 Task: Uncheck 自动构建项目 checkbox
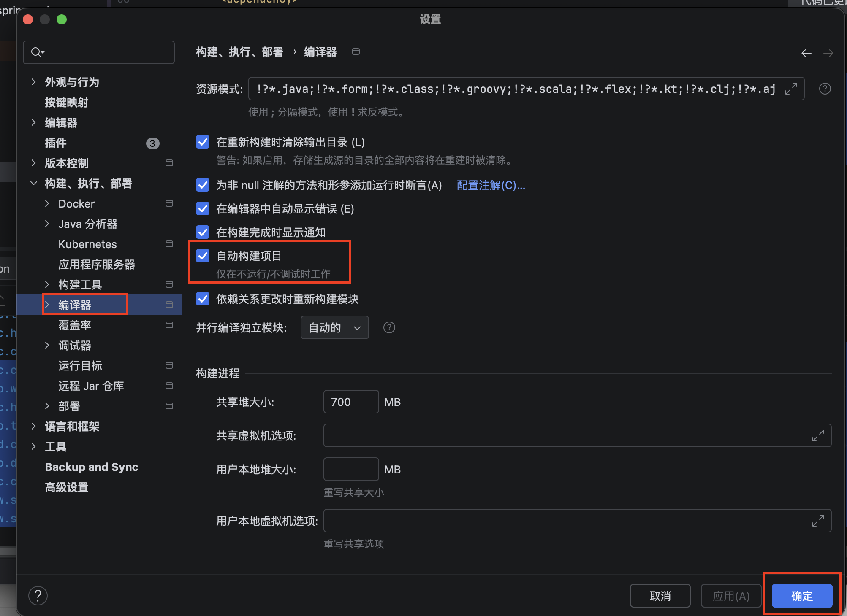203,256
